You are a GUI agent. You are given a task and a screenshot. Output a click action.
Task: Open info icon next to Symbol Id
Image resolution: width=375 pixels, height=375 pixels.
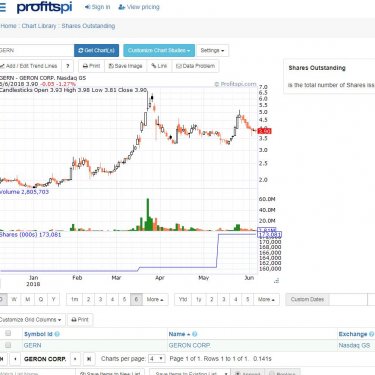(x=57, y=334)
